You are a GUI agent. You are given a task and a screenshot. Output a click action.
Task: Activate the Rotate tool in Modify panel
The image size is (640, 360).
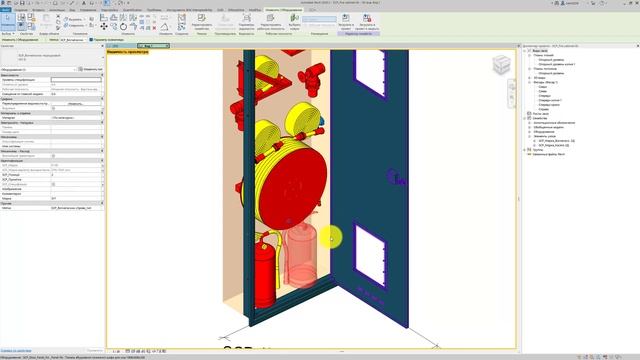coord(123,27)
